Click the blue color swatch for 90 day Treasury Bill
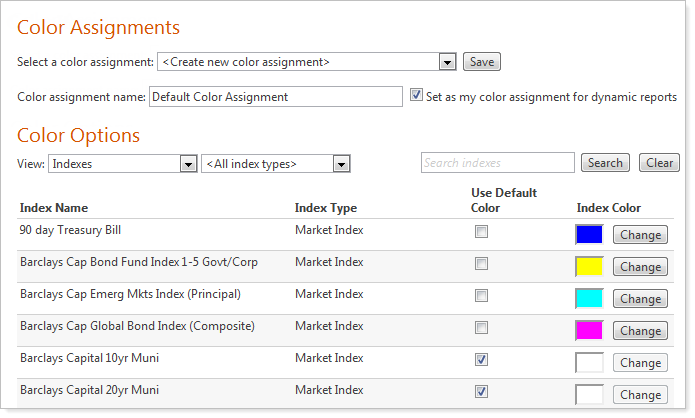Viewport: 695px width, 418px height. [590, 234]
